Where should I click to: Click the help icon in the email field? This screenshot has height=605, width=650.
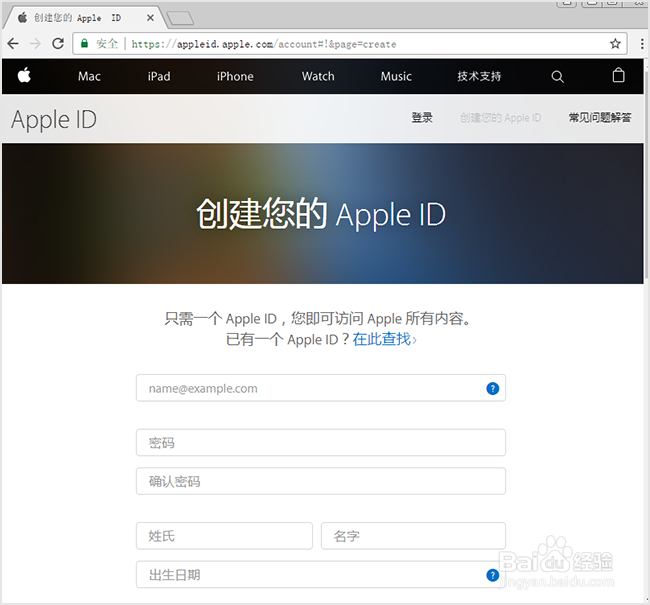[492, 389]
